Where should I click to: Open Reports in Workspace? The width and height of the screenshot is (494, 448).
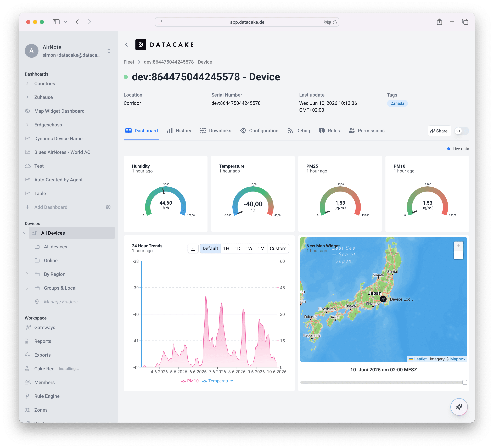coord(43,341)
